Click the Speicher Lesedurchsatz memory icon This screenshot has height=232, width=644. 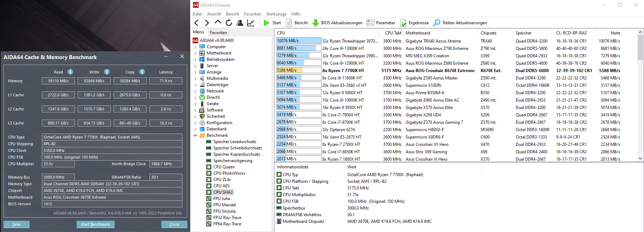(209, 142)
